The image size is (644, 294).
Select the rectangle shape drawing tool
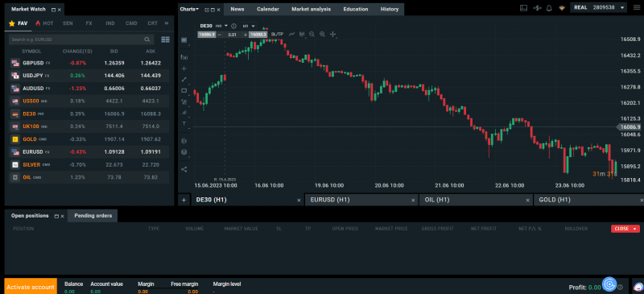point(184,90)
